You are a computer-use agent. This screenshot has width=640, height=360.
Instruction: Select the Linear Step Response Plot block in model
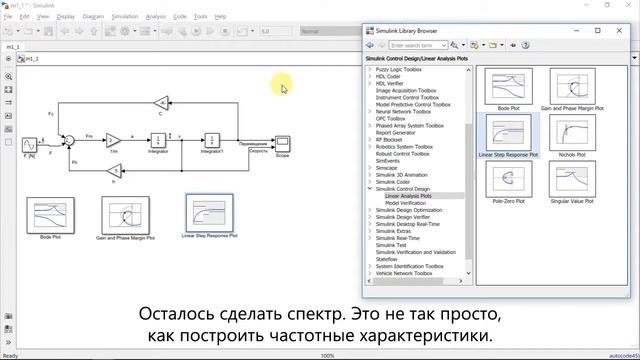click(x=209, y=213)
